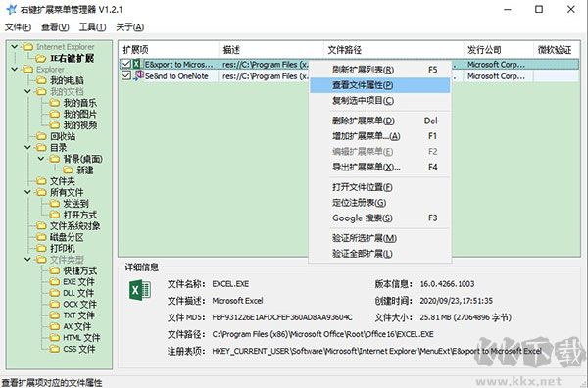This screenshot has height=388, width=588.
Task: Click the DLL 文件 folder icon
Action: (54, 293)
